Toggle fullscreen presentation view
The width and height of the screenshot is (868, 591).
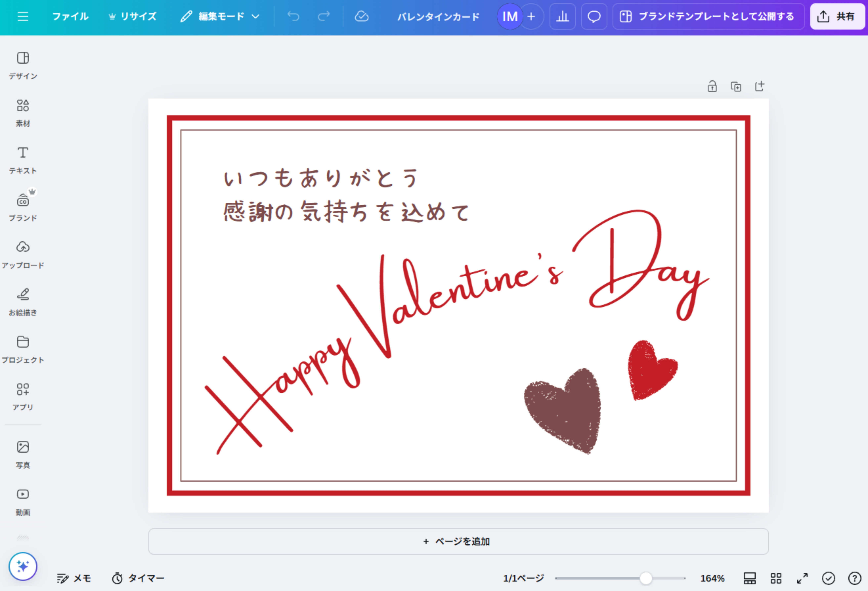click(x=801, y=578)
